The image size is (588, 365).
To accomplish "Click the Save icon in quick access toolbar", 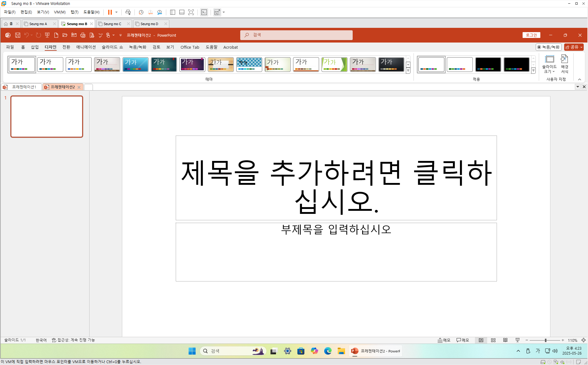I will point(18,35).
